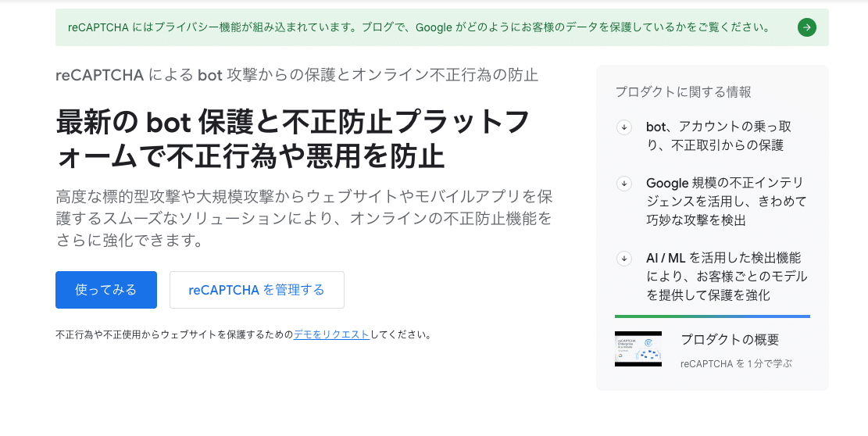The image size is (868, 436).
Task: Click the footer text "不正行為や不正使用からウェブサイトを保護"
Action: [173, 334]
